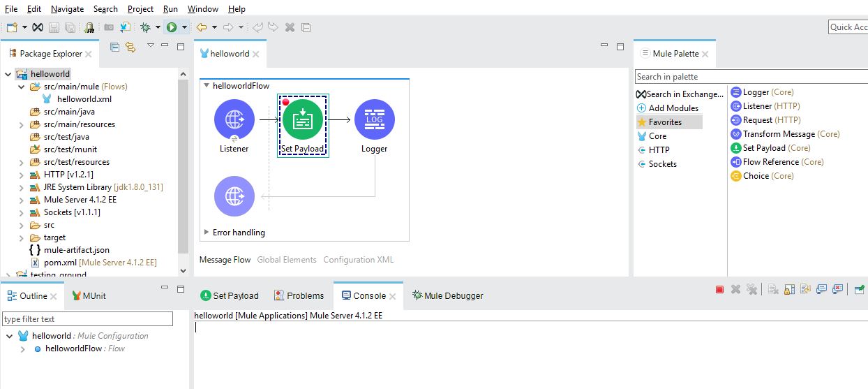Collapse the src/main/mule folder
The width and height of the screenshot is (868, 389).
21,87
